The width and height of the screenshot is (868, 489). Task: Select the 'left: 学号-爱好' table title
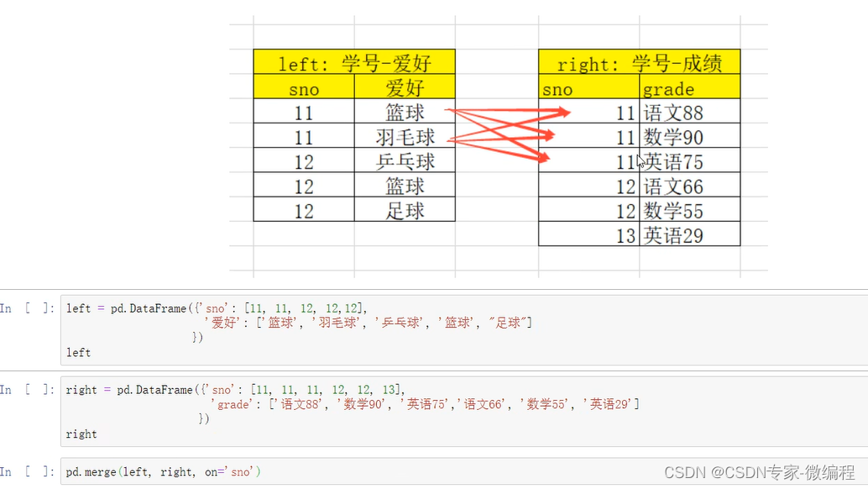coord(354,62)
